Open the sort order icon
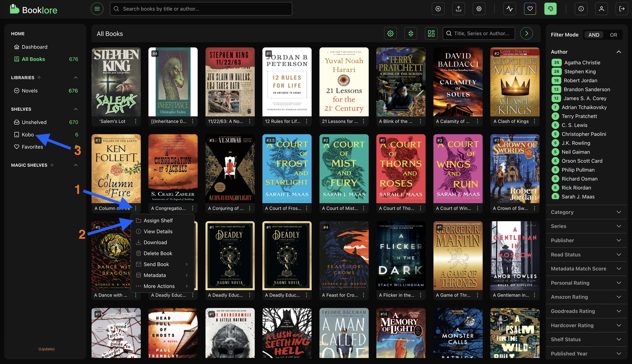Viewport: 632px width, 364px height. (x=411, y=33)
